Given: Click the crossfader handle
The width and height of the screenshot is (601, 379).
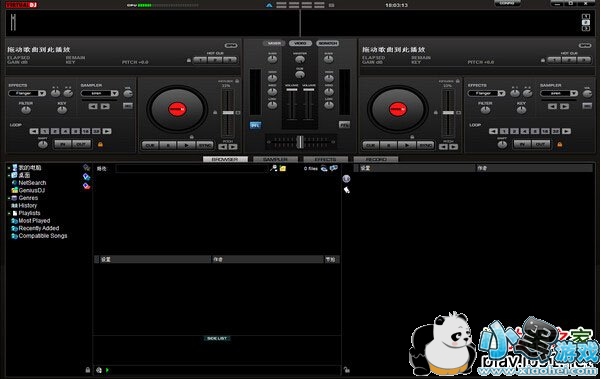Looking at the screenshot, I should pyautogui.click(x=300, y=142).
